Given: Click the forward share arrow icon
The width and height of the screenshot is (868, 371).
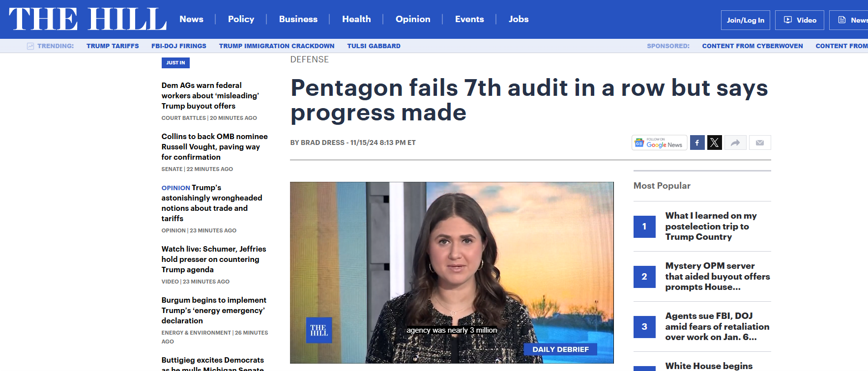Looking at the screenshot, I should (735, 143).
